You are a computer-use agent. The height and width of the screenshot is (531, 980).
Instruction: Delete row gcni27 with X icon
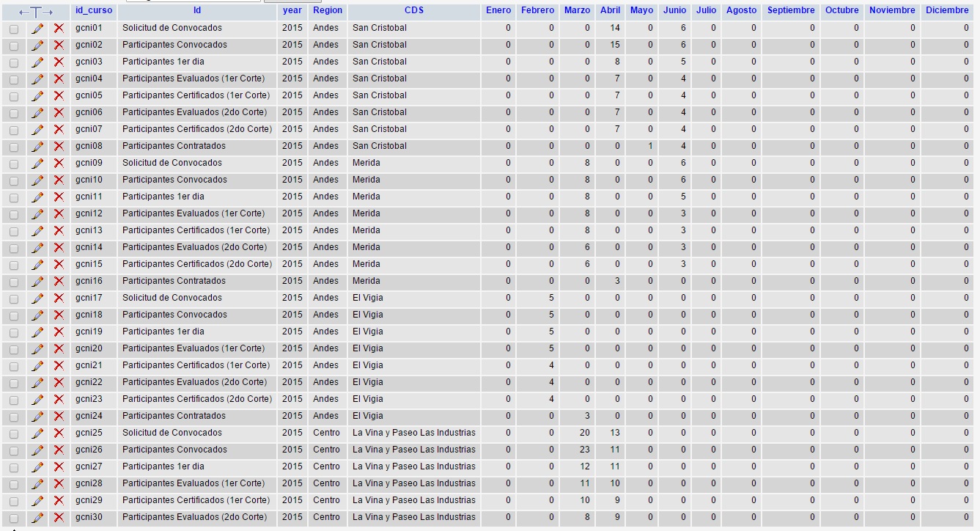(x=59, y=466)
